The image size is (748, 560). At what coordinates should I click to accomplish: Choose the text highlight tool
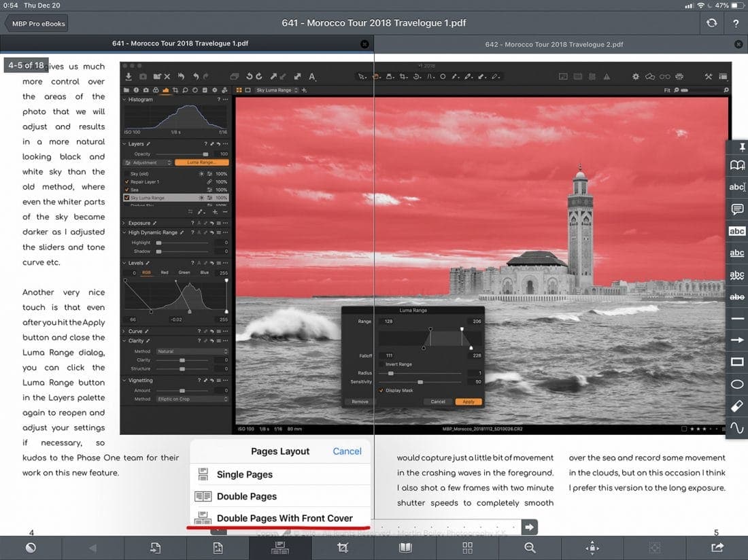point(737,231)
